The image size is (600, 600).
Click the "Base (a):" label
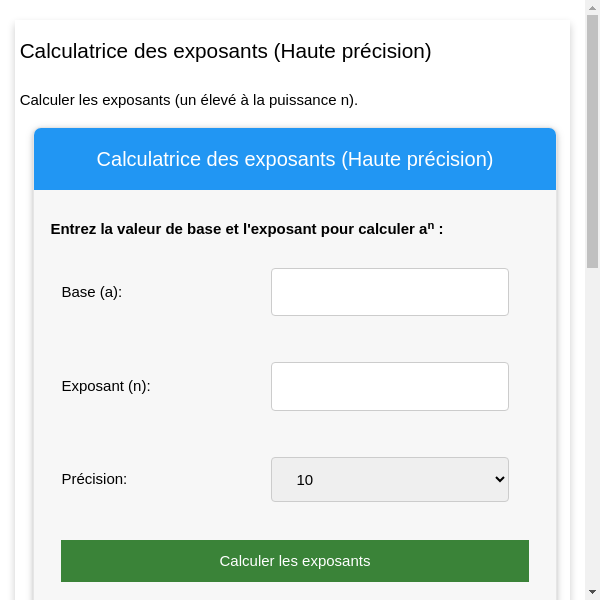[x=91, y=292]
